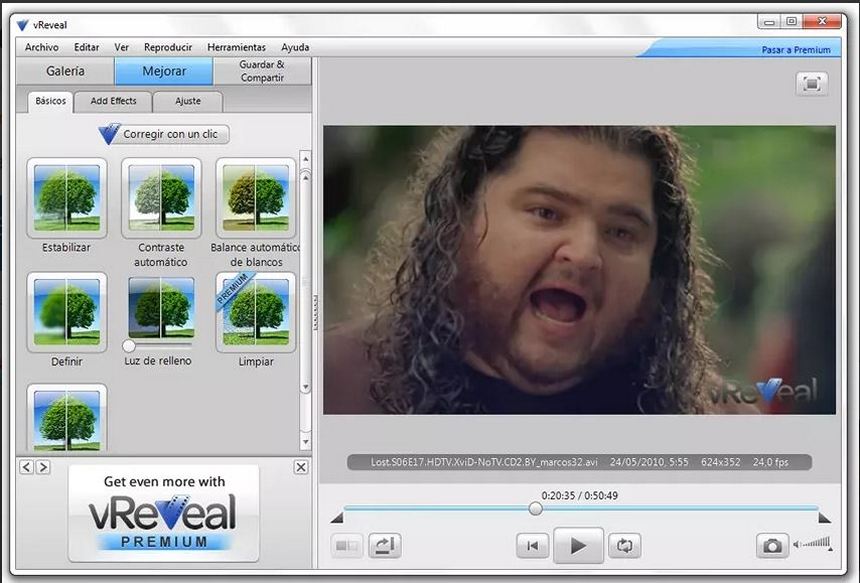Screen dimensions: 860x583
Task: Apply the Estabilizar effect thumbnail
Action: tap(67, 198)
